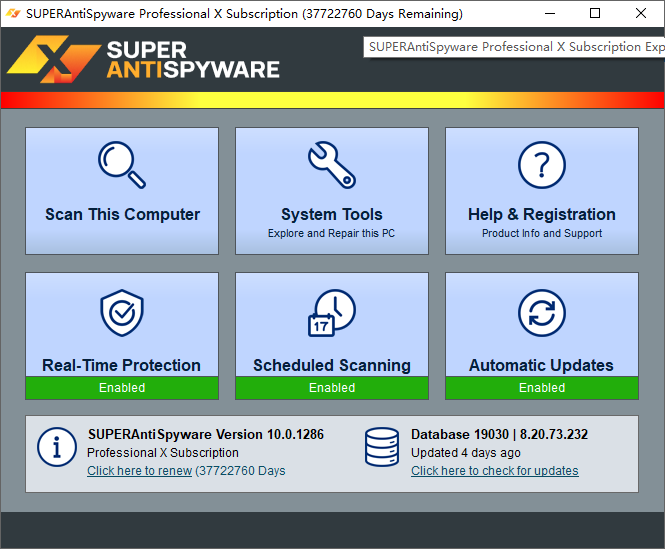Click 'Database 19030 | 8.20.73.232' text
This screenshot has height=549, width=665.
(x=499, y=434)
